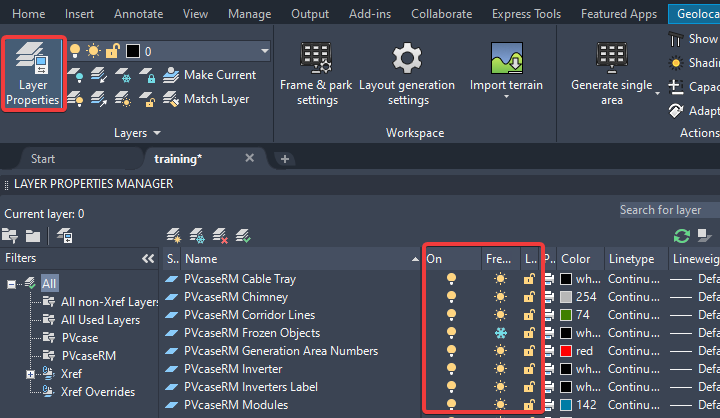Change the green color 74 swatch
This screenshot has height=418, width=720.
[566, 315]
